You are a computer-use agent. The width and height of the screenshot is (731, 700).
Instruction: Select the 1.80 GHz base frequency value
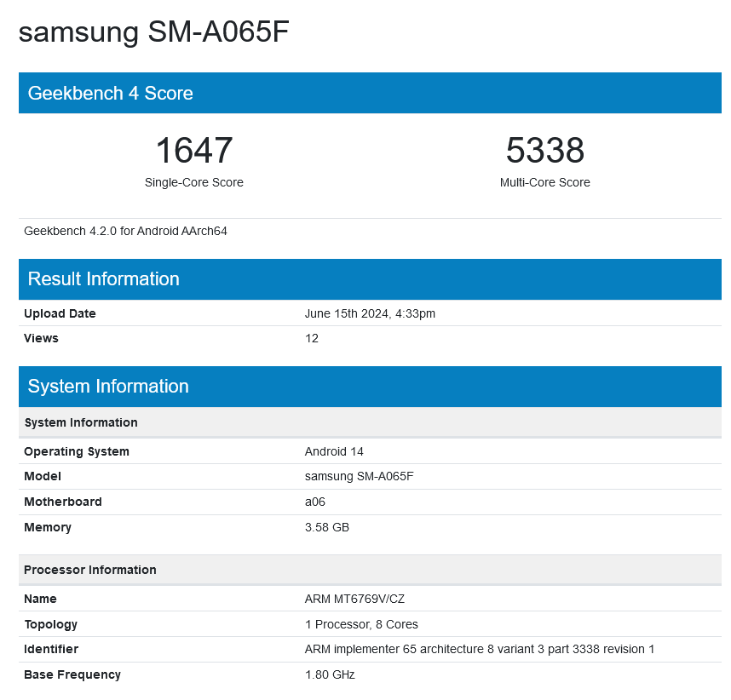click(x=327, y=674)
